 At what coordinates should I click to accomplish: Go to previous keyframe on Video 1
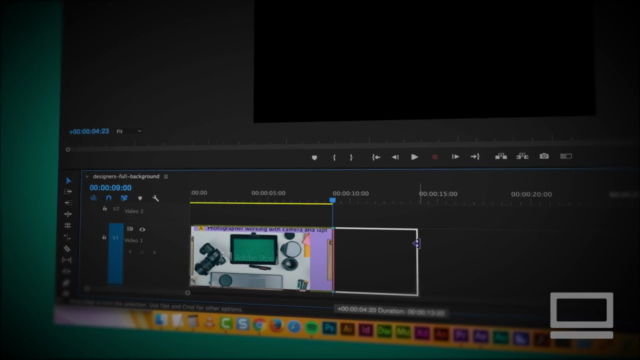130,252
